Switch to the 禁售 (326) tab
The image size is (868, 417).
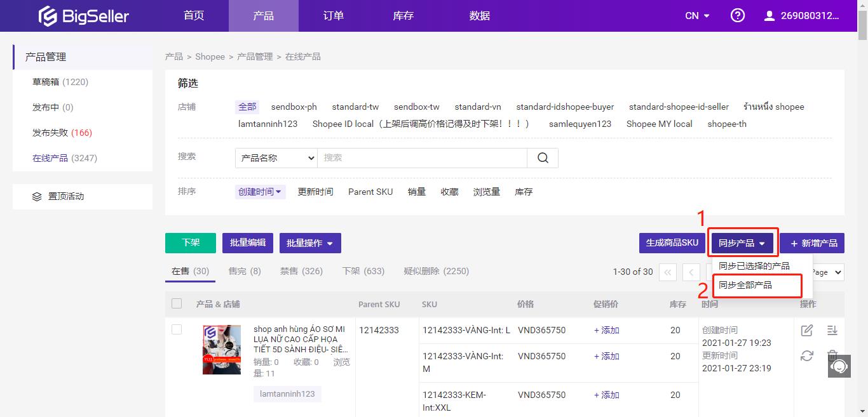tap(301, 271)
